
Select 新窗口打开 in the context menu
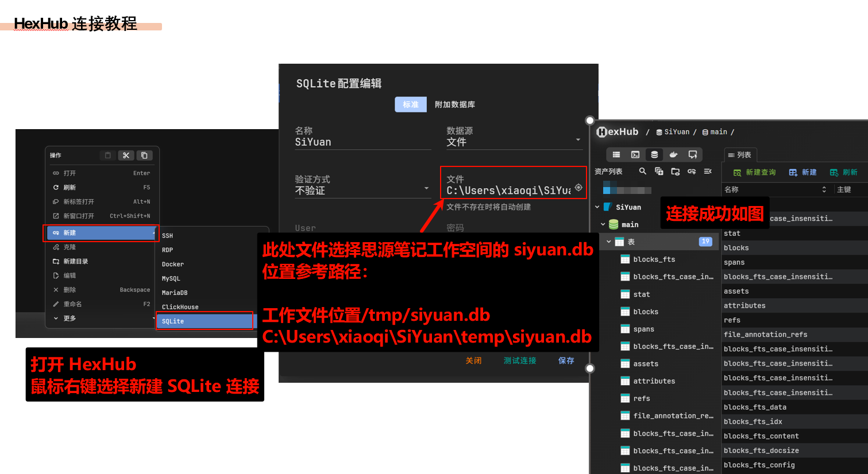click(x=102, y=216)
